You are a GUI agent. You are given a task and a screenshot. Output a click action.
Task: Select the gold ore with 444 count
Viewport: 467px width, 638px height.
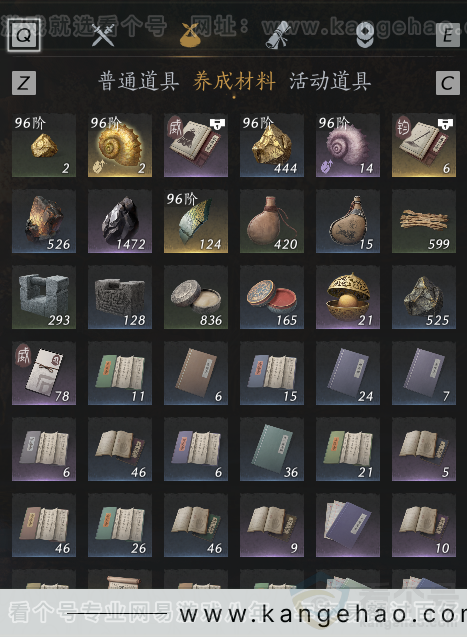272,145
